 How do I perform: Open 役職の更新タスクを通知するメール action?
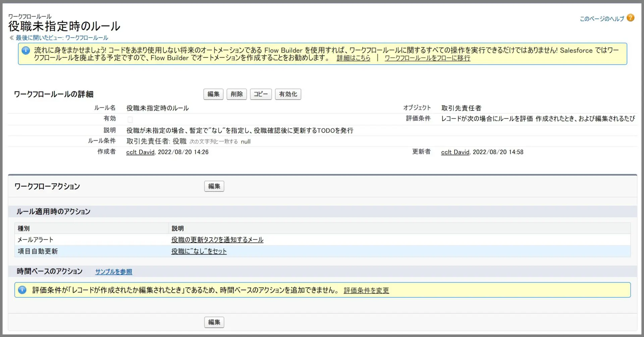pyautogui.click(x=217, y=240)
